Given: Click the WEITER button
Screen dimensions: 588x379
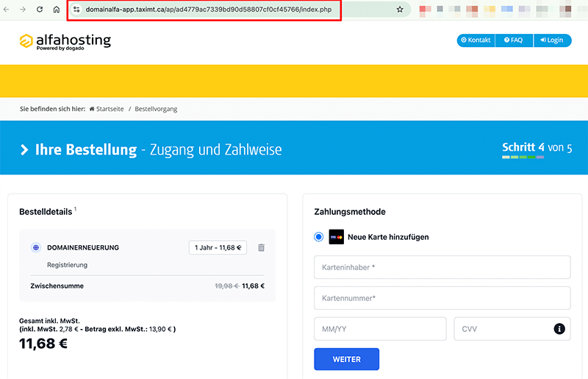Looking at the screenshot, I should point(346,359).
